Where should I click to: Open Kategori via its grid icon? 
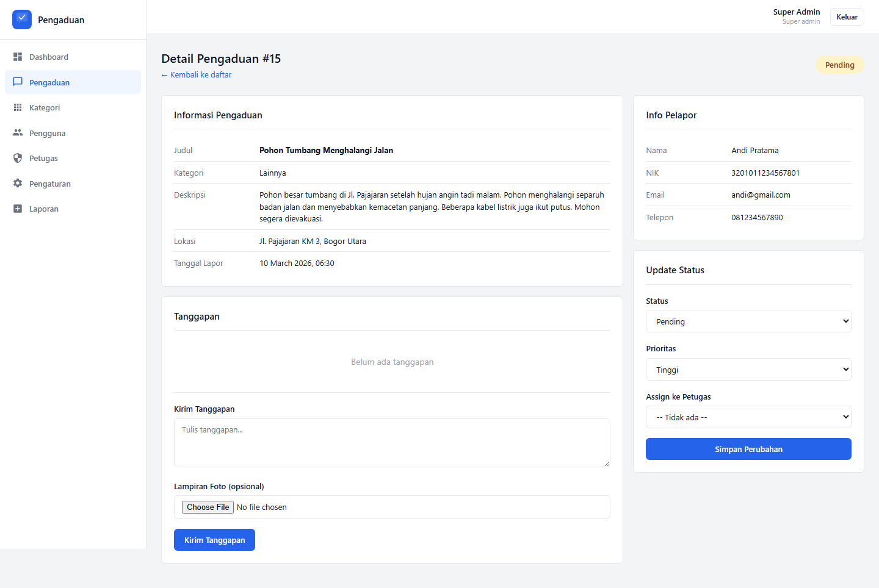pyautogui.click(x=18, y=107)
